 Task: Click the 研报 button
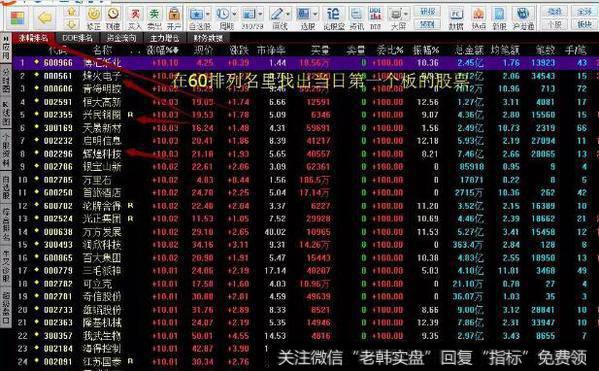[427, 11]
